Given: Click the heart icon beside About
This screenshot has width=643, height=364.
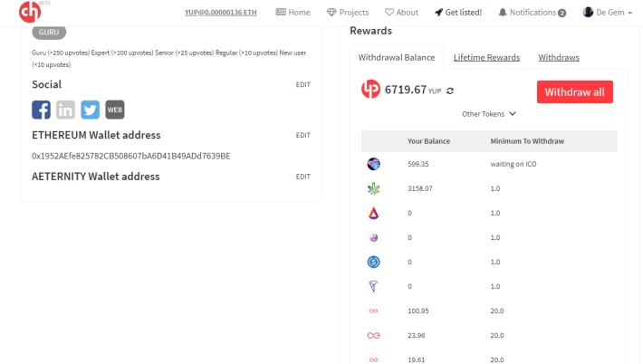Looking at the screenshot, I should [389, 13].
